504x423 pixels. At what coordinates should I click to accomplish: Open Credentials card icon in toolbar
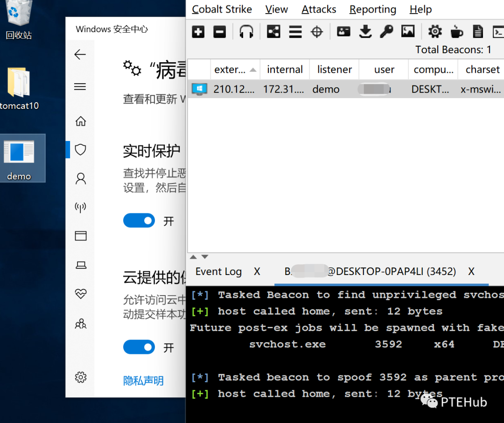pyautogui.click(x=343, y=32)
